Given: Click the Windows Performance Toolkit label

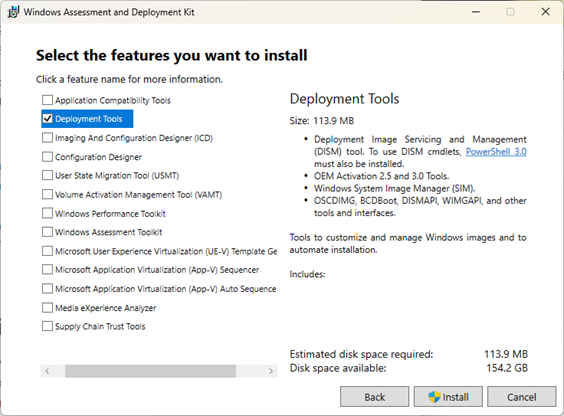Looking at the screenshot, I should [110, 214].
